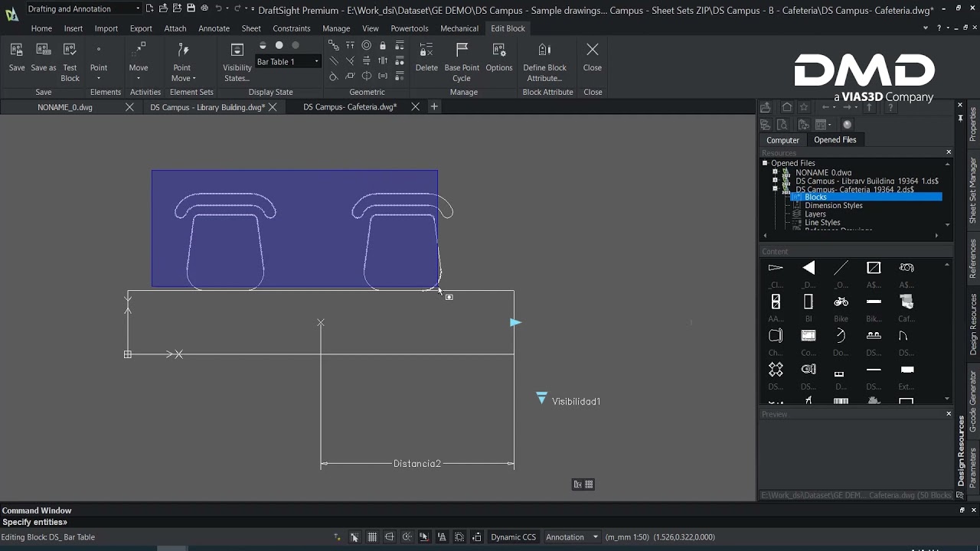This screenshot has height=551, width=980.
Task: Click Define Block Attribute icon
Action: pyautogui.click(x=544, y=50)
